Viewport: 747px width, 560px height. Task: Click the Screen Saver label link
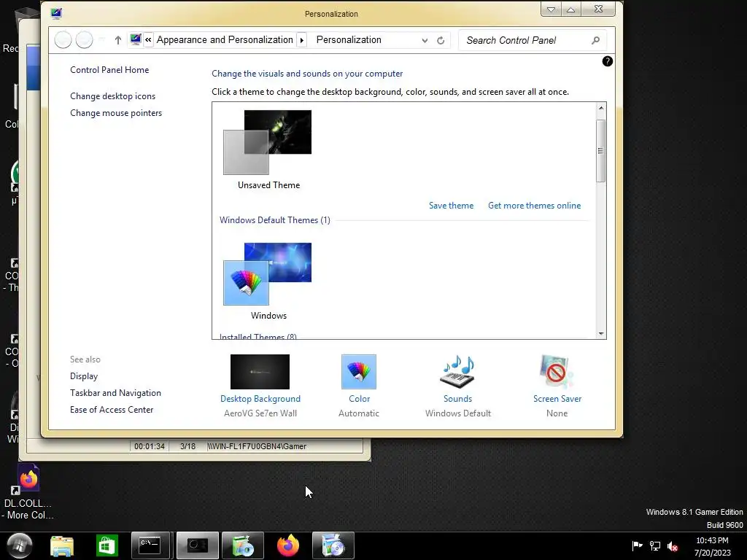click(x=557, y=399)
